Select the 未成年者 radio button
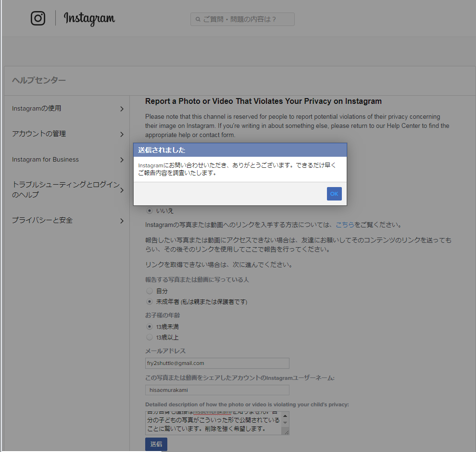The width and height of the screenshot is (476, 452). click(x=150, y=302)
